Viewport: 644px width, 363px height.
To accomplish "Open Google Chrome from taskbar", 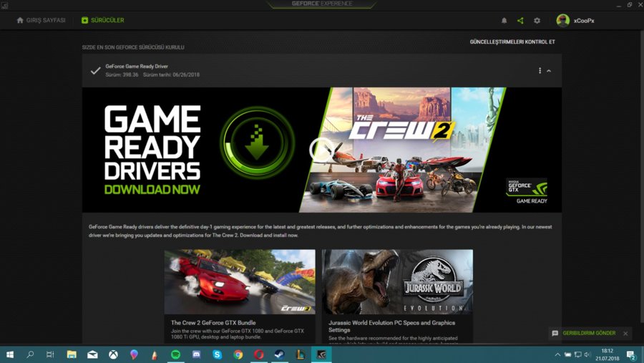I will pos(238,354).
